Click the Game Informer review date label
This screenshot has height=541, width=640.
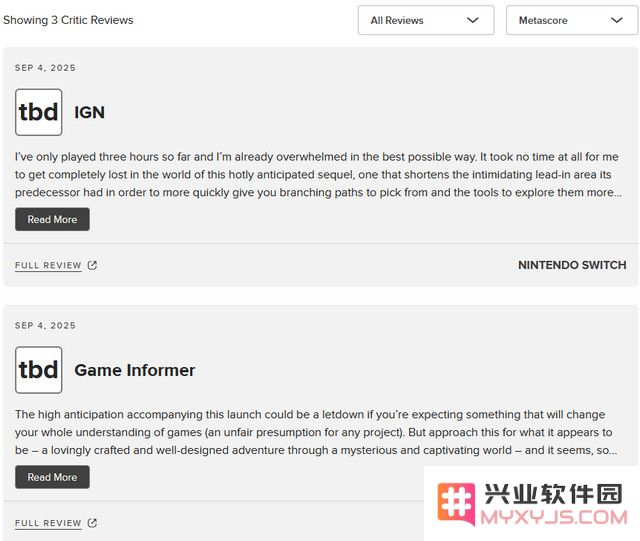[x=45, y=326]
